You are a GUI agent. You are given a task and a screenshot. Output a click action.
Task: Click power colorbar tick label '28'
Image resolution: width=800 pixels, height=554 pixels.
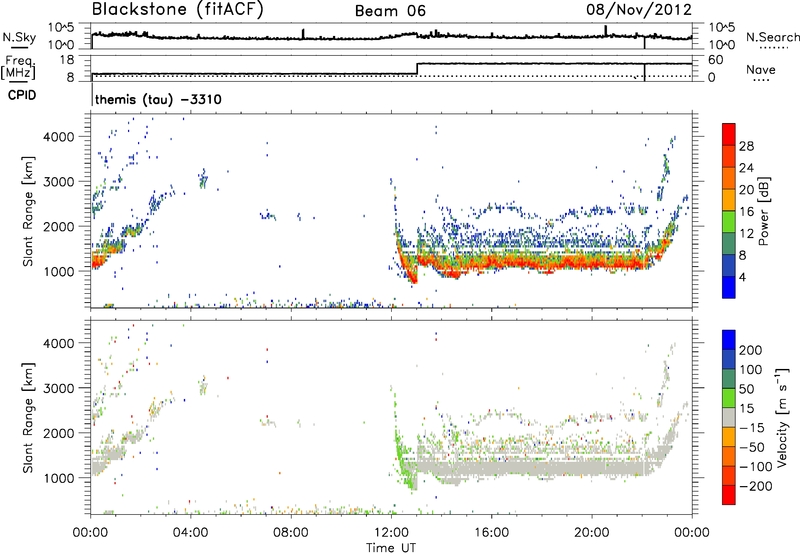point(746,146)
